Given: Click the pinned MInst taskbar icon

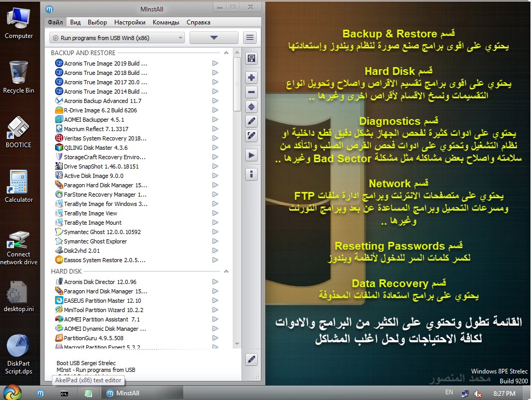Looking at the screenshot, I should point(41,393).
